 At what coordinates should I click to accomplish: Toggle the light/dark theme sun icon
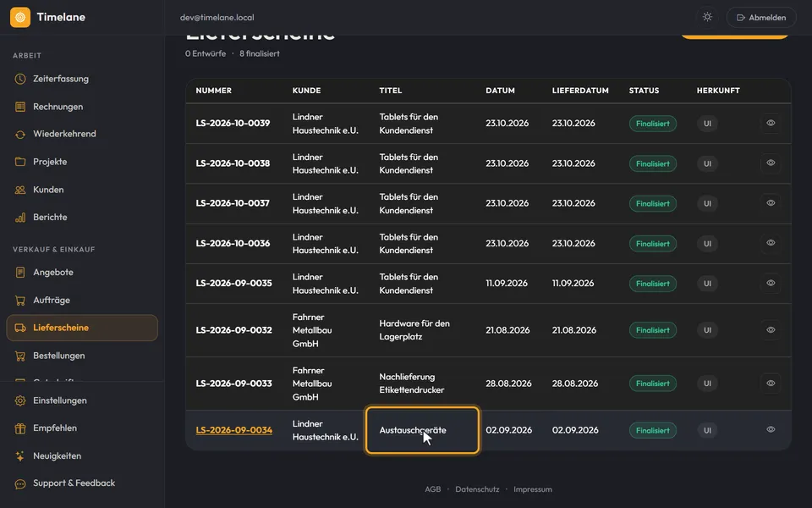(707, 17)
